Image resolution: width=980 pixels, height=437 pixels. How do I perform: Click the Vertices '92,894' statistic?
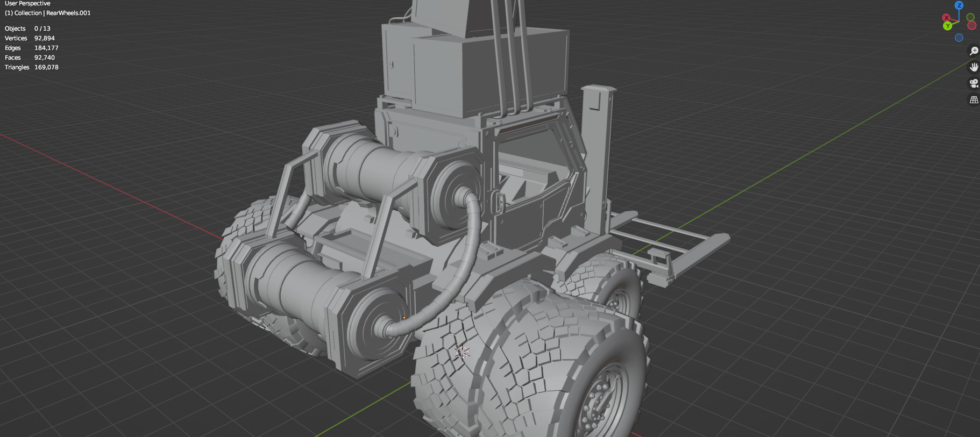point(45,38)
